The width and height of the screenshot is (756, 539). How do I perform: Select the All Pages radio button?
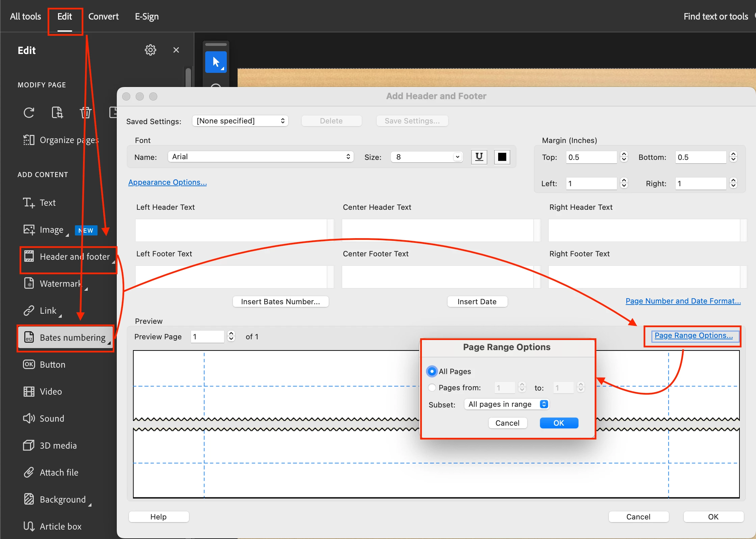tap(432, 371)
